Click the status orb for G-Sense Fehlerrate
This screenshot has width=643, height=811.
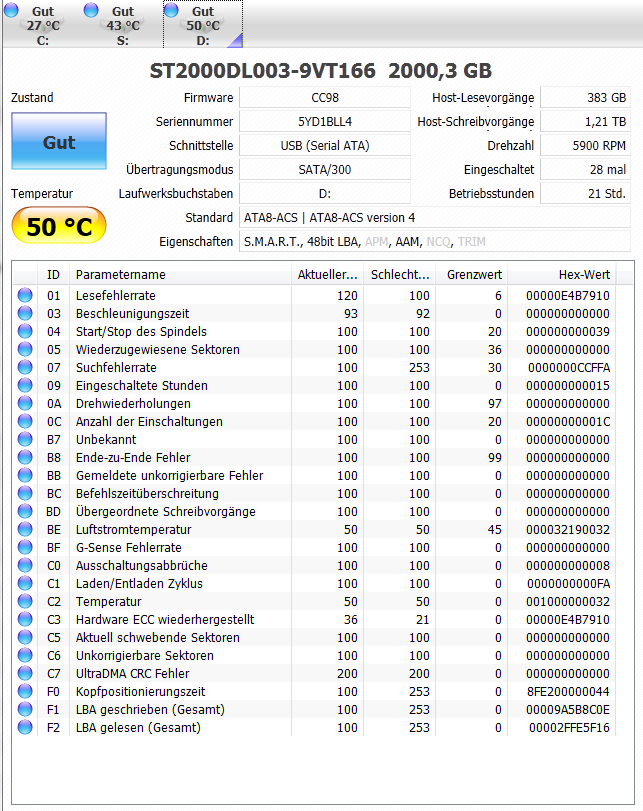pos(25,547)
